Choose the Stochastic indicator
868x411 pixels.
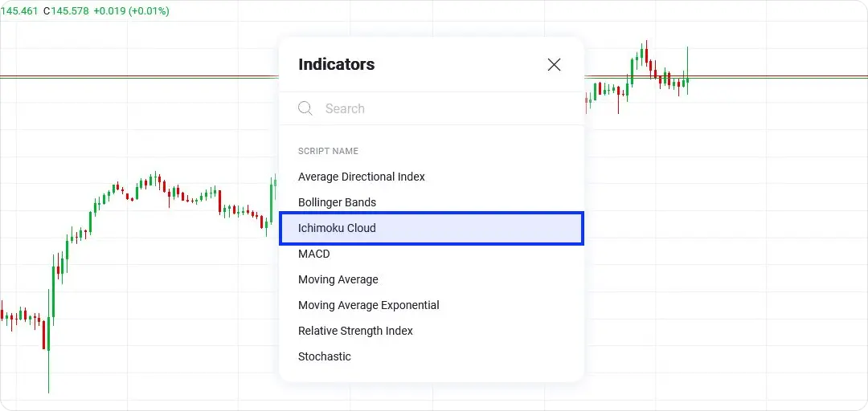[x=325, y=356]
